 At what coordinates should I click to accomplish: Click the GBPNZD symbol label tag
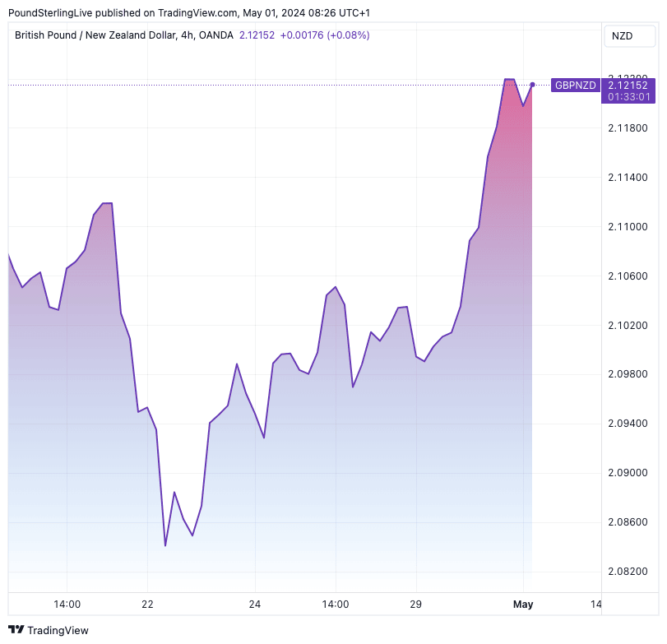[576, 85]
